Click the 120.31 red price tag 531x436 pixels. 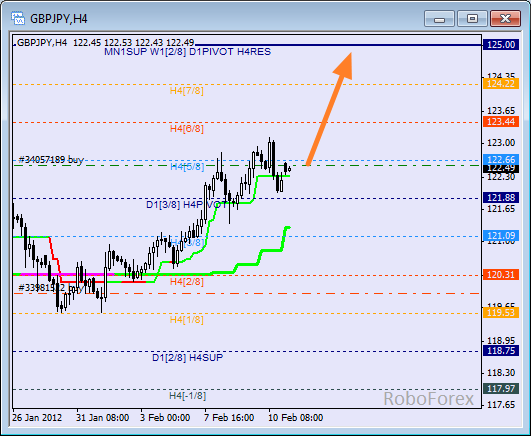click(501, 274)
